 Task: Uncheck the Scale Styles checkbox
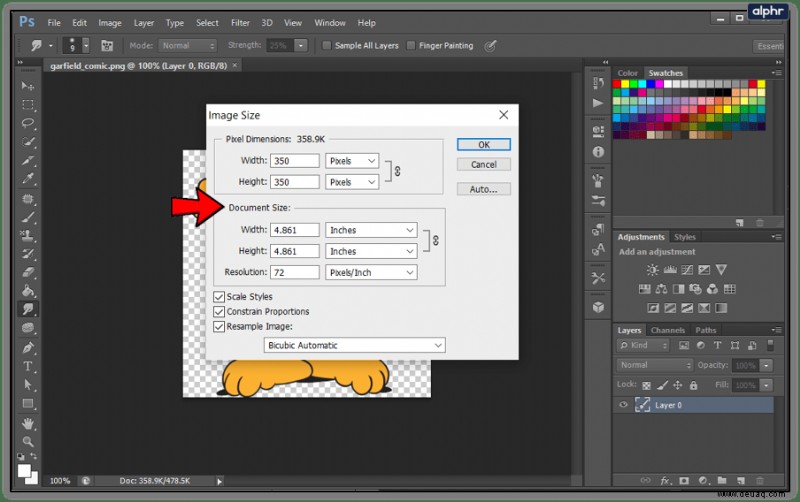point(219,297)
